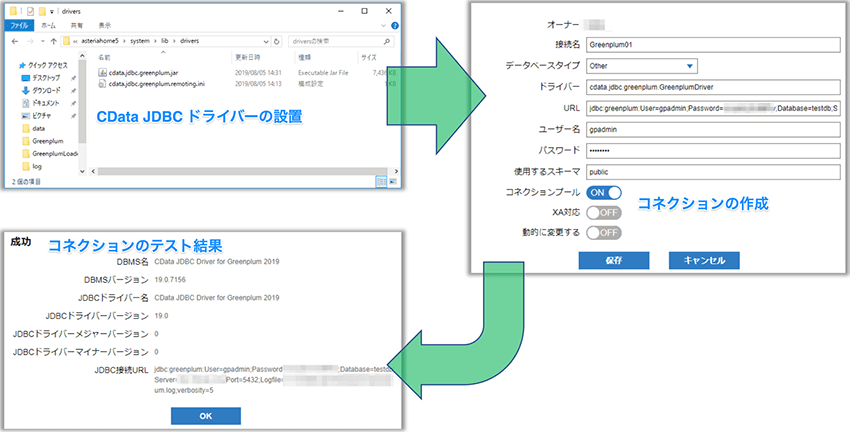Image resolution: width=850 pixels, height=432 pixels.
Task: Sort files by 名前 column header
Action: (x=104, y=57)
